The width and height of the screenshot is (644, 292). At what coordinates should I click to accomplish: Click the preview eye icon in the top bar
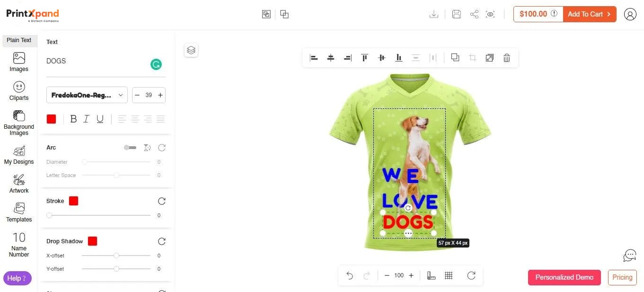[490, 14]
